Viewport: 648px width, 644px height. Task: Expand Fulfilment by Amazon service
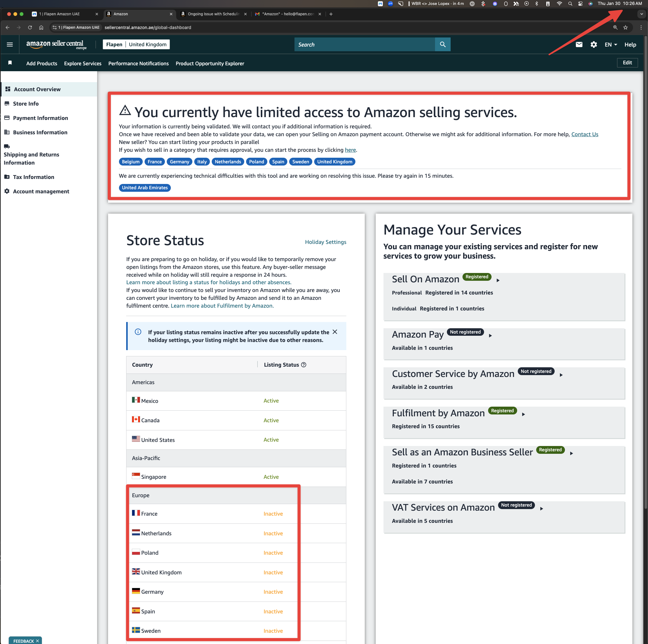524,414
